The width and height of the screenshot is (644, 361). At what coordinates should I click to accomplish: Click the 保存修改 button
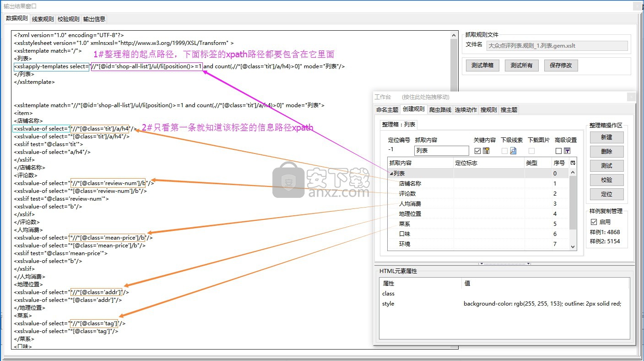(x=561, y=66)
